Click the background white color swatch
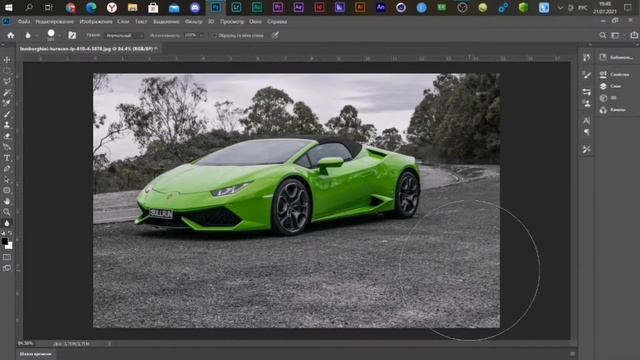This screenshot has width=640, height=360. tap(9, 246)
